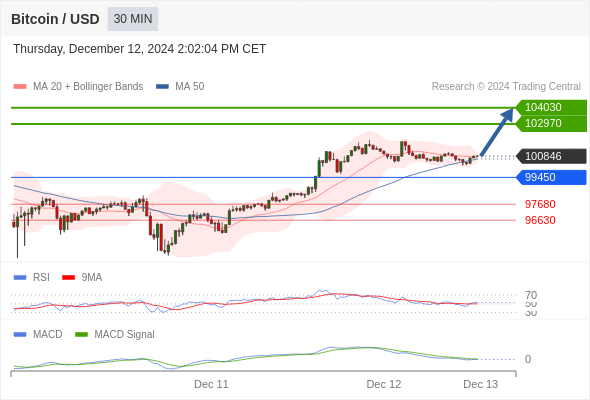Select the 102970 resistance price tag
The image size is (590, 400).
pyautogui.click(x=551, y=123)
